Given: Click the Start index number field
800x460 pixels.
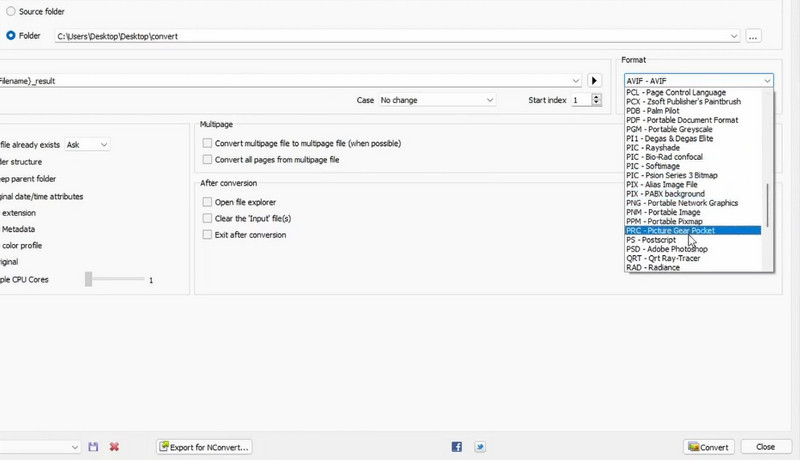Looking at the screenshot, I should (581, 100).
